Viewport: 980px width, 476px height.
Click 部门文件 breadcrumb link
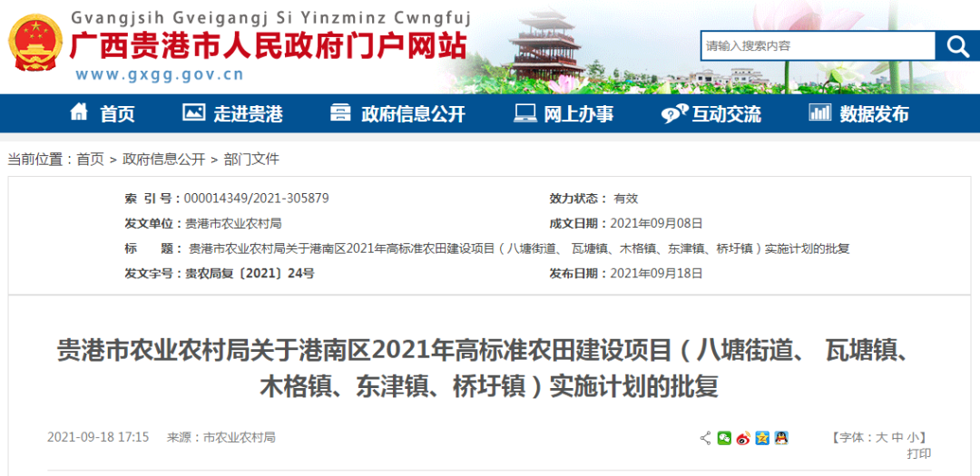pyautogui.click(x=251, y=160)
